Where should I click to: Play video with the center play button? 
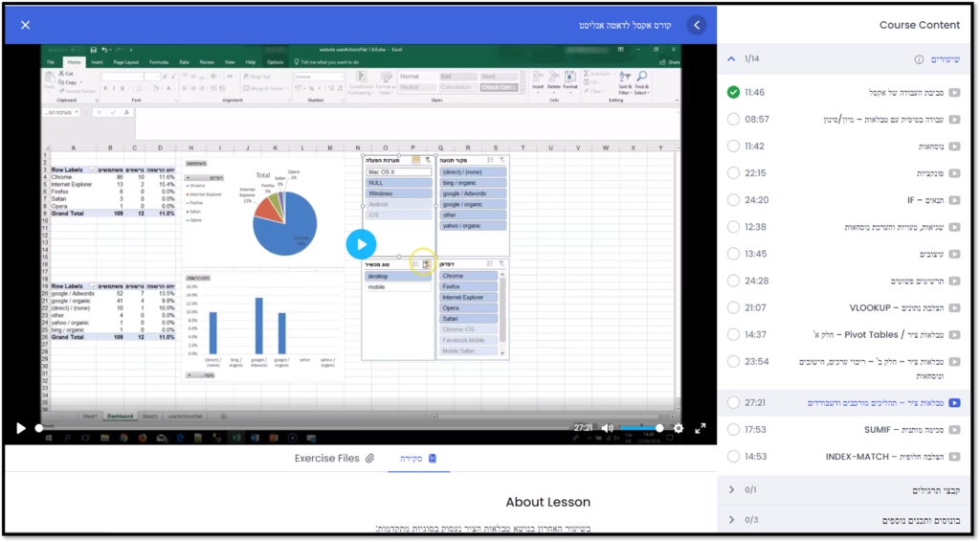pos(361,244)
